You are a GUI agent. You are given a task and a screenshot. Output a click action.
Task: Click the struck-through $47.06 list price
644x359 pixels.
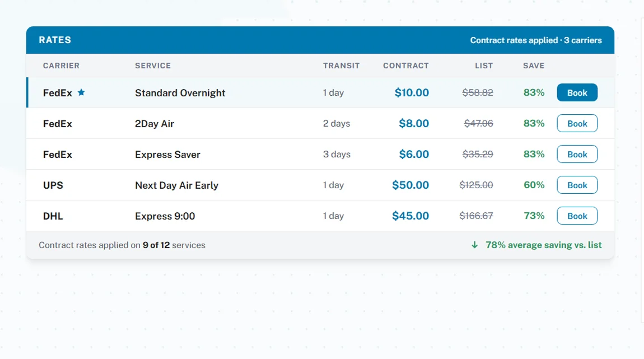478,124
